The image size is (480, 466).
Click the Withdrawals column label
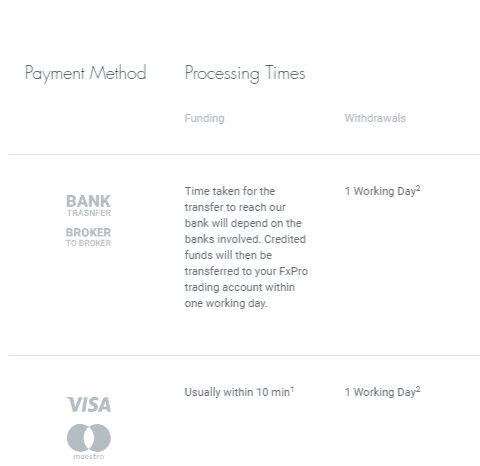[375, 118]
